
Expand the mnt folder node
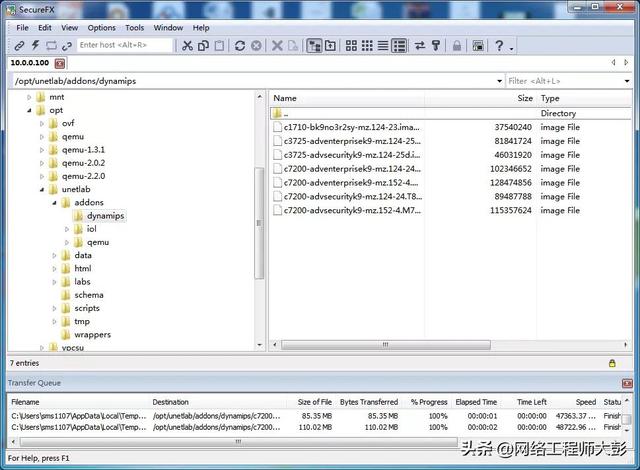pyautogui.click(x=29, y=97)
